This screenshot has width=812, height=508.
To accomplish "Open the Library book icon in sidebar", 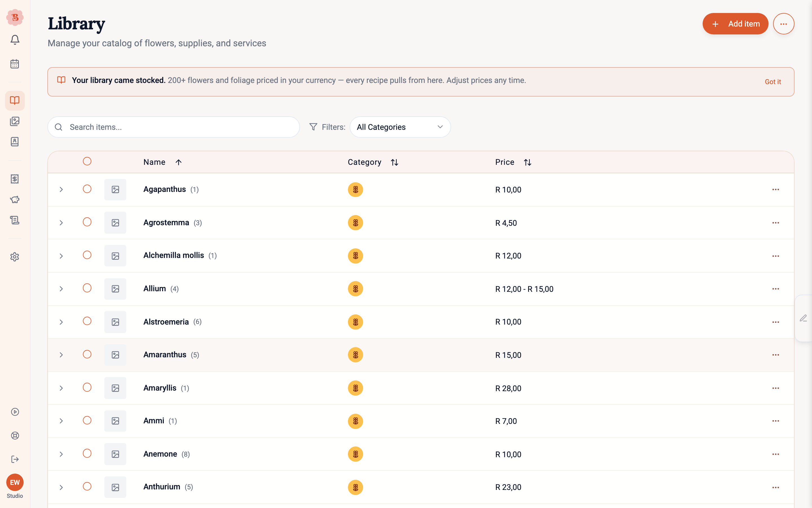I will point(15,100).
